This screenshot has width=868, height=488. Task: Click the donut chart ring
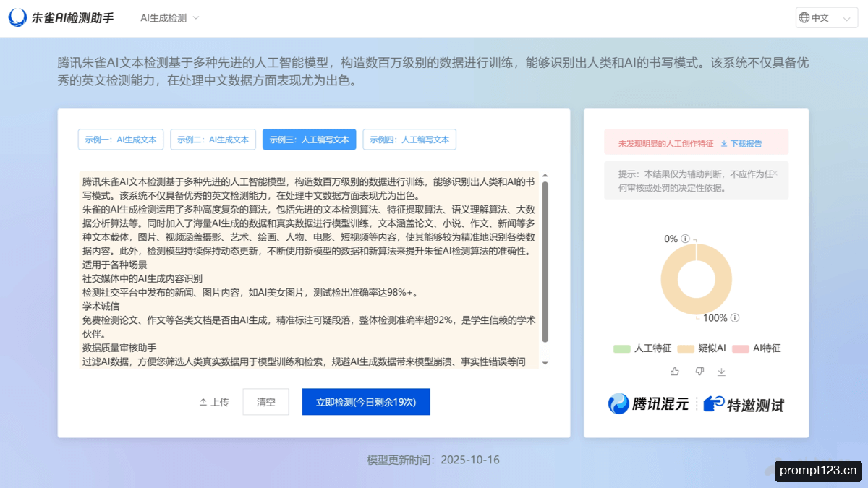[x=671, y=278]
